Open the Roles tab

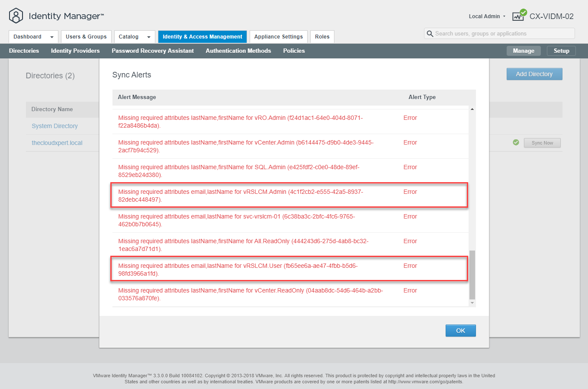point(322,37)
